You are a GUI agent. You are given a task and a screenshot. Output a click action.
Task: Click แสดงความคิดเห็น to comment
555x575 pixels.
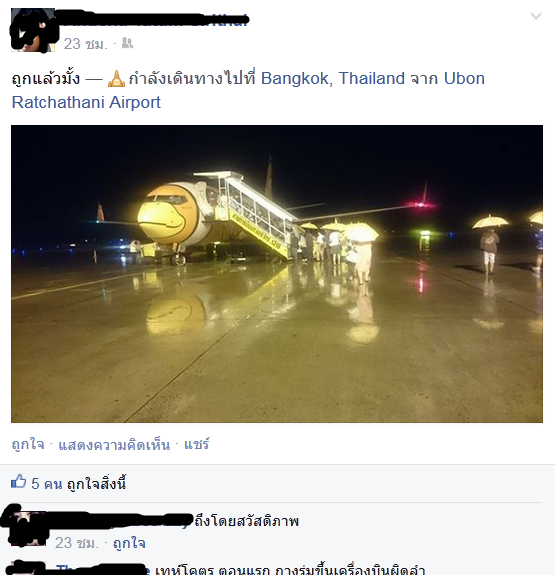click(114, 445)
